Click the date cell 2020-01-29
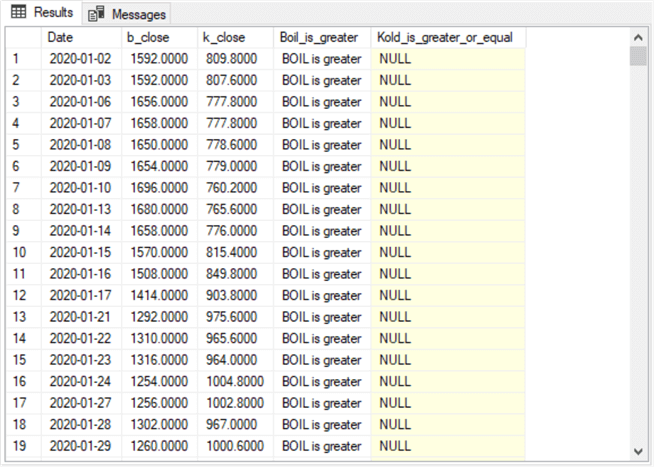The width and height of the screenshot is (654, 467). click(x=80, y=446)
